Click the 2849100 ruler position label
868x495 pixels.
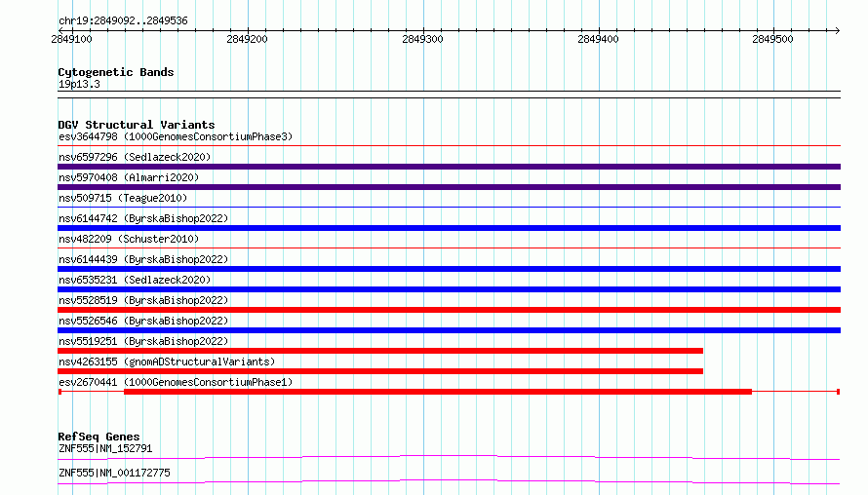click(71, 39)
